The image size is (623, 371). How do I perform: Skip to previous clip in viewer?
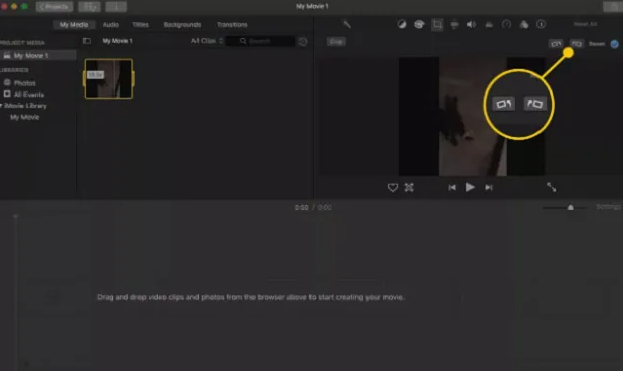[x=452, y=187]
